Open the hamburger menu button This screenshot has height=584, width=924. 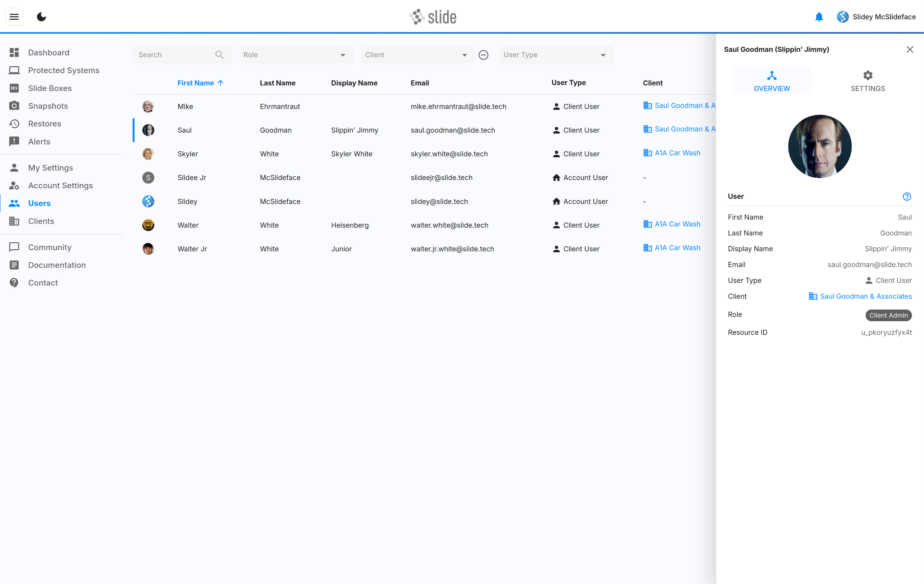(x=14, y=16)
